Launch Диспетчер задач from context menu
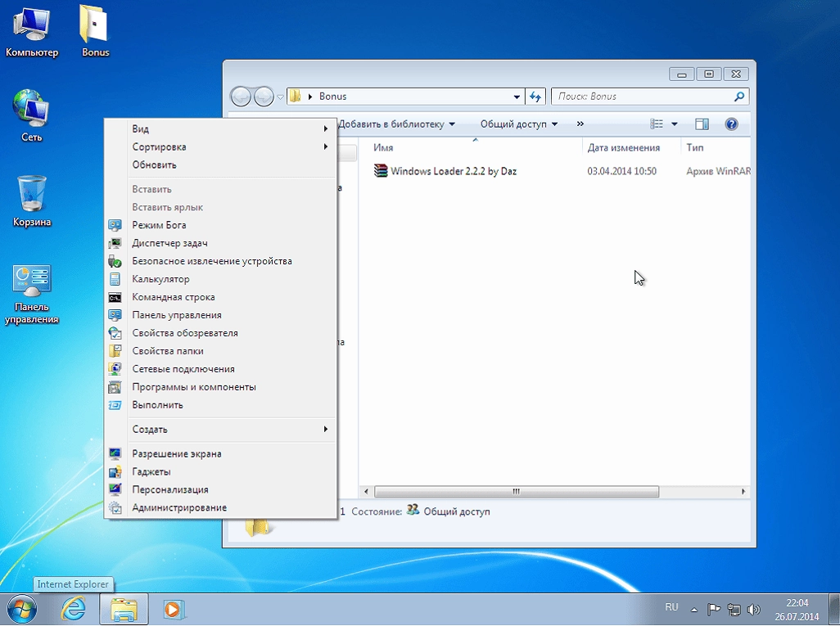This screenshot has height=626, width=840. click(x=220, y=243)
